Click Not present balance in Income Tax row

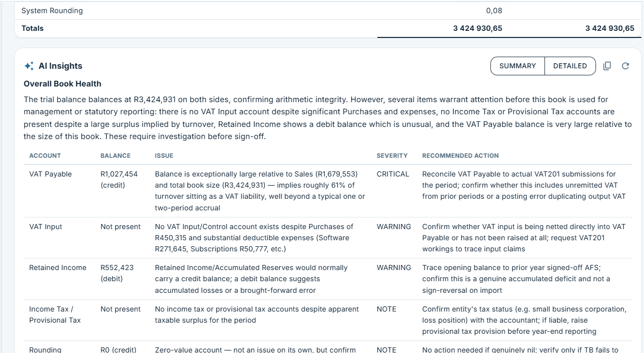point(121,309)
